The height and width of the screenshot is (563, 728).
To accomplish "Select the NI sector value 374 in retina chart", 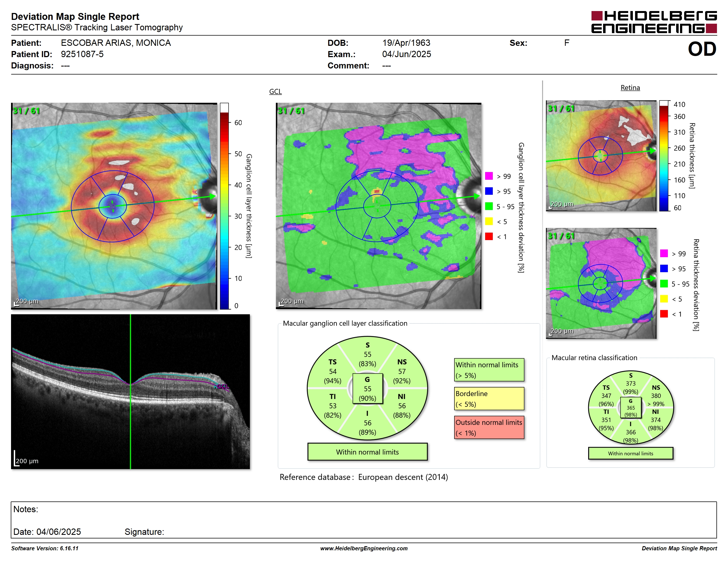I will [x=655, y=420].
